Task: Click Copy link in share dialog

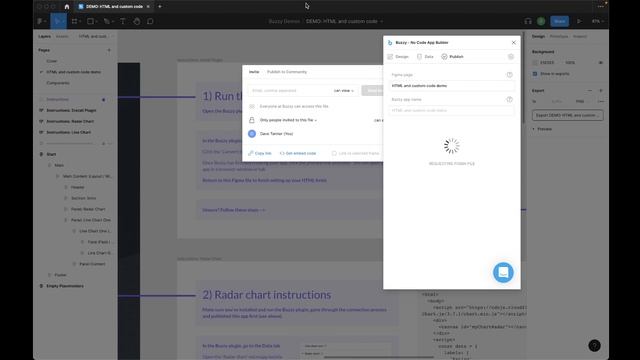Action: 260,153
